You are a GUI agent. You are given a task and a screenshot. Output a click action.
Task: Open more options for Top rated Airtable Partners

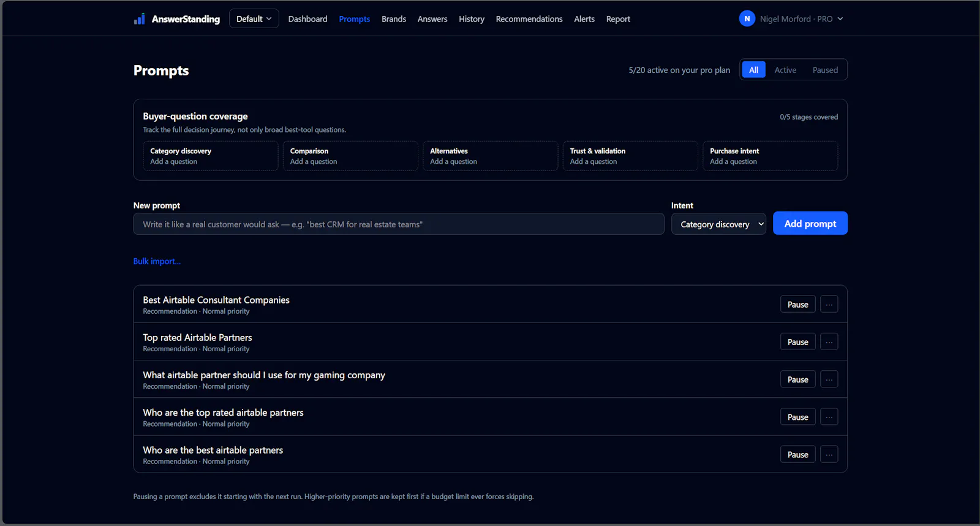coord(829,341)
